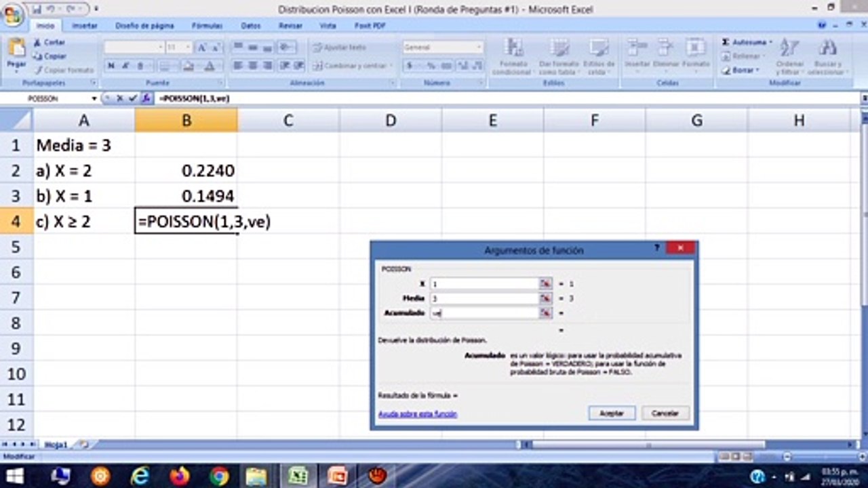Increase decimal places
The width and height of the screenshot is (868, 488).
(462, 66)
